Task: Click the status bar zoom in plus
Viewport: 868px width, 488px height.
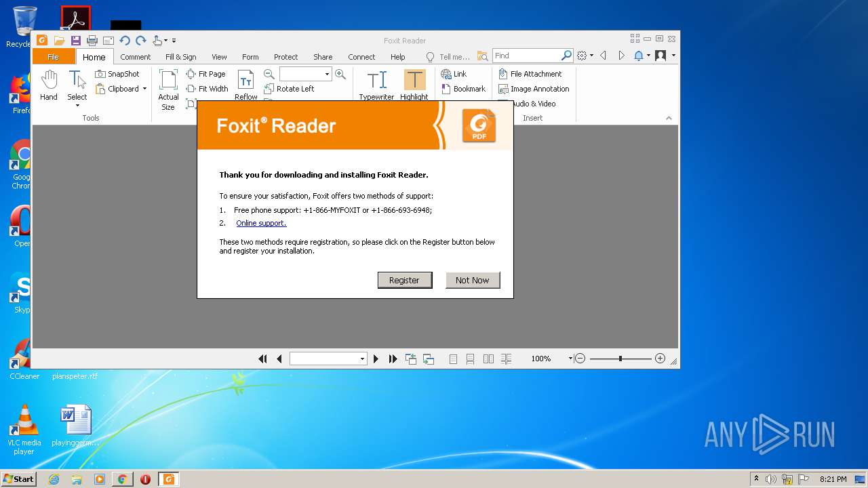Action: (660, 359)
